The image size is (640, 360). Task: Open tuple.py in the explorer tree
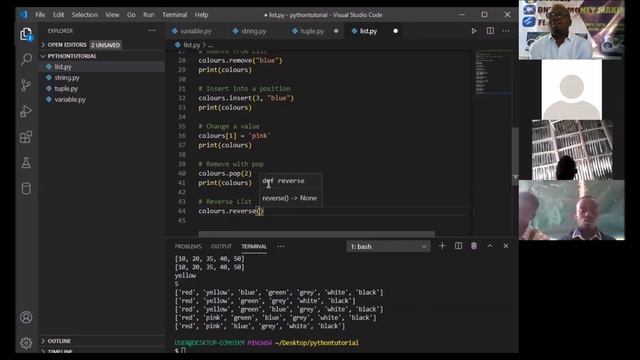click(102, 88)
